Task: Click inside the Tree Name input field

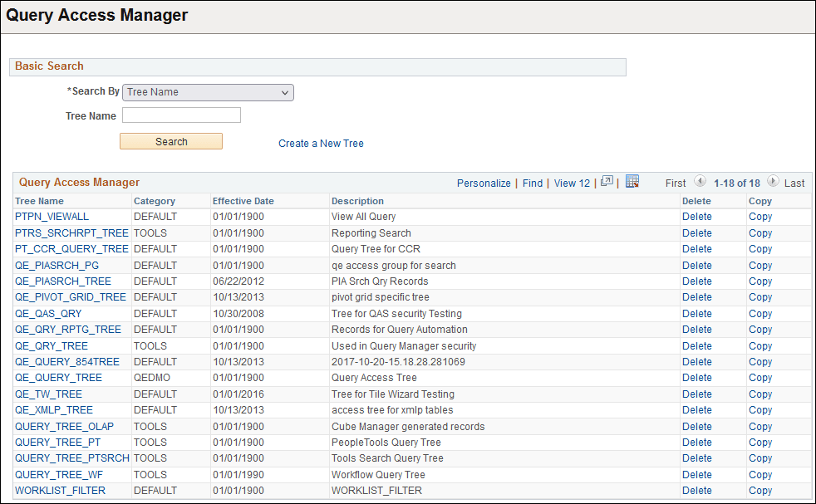Action: pos(180,115)
